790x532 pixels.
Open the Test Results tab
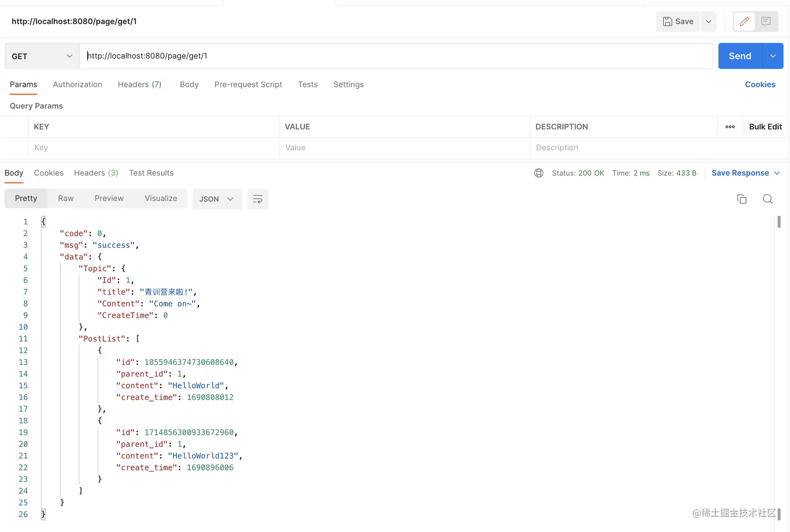point(151,173)
